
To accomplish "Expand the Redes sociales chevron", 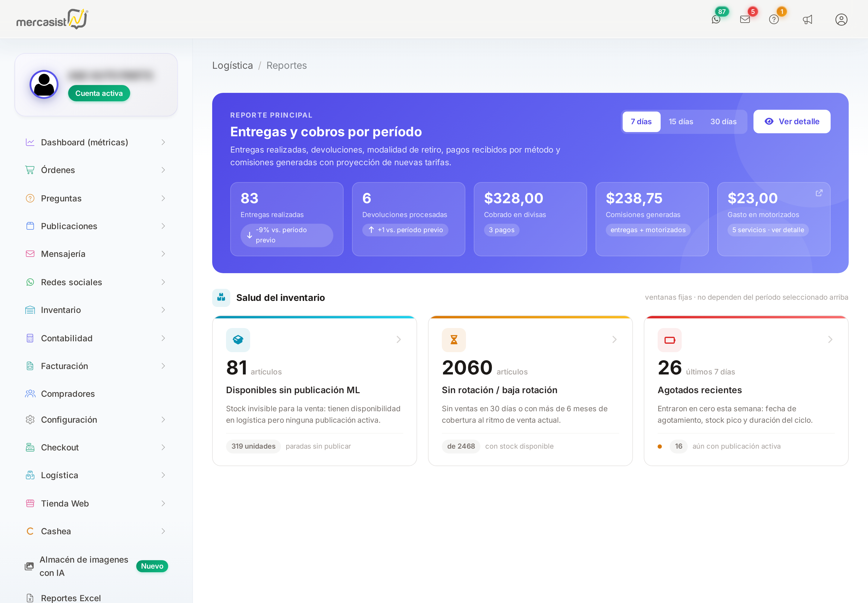I will coord(163,282).
